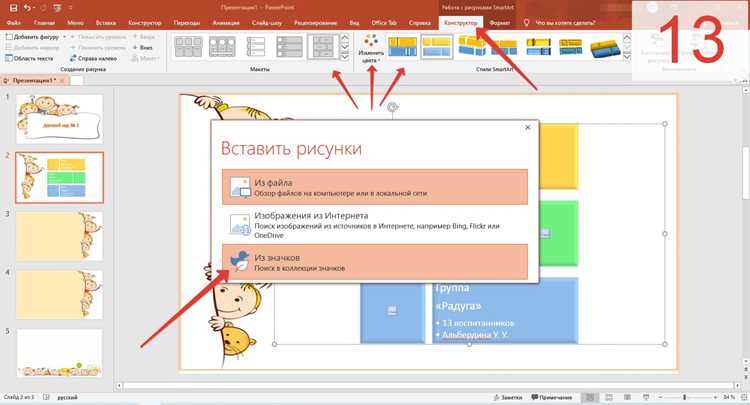Apply the second selected SmartArt style
The height and width of the screenshot is (405, 750).
[437, 47]
